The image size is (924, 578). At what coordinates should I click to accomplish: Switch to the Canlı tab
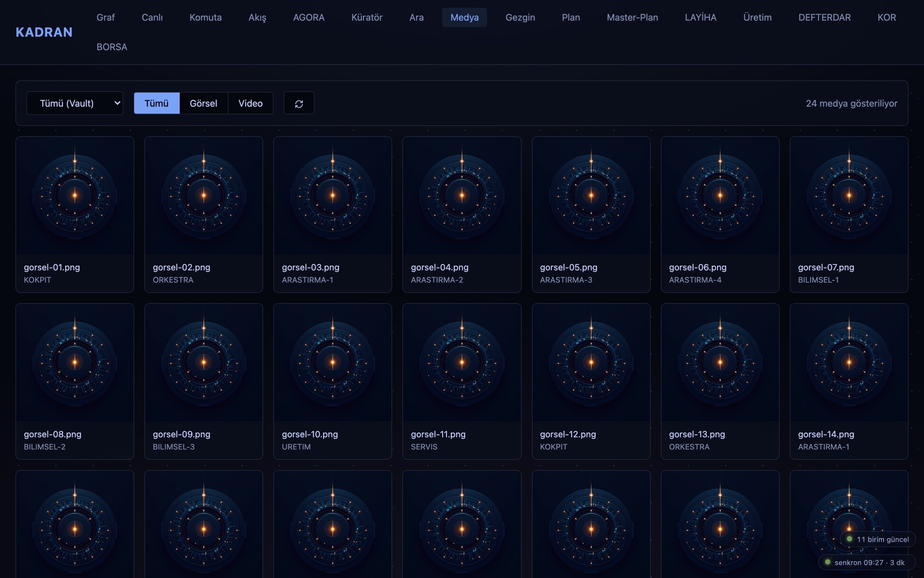152,17
